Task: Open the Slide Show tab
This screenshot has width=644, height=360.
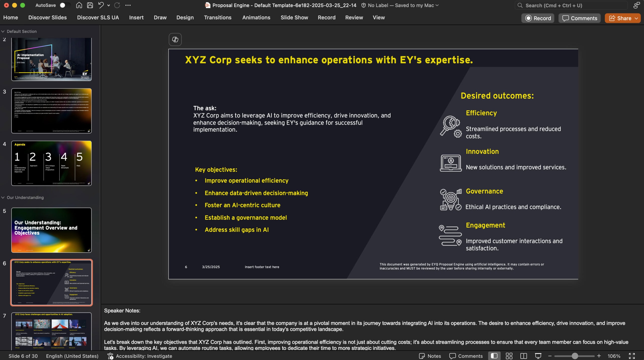Action: click(x=294, y=18)
